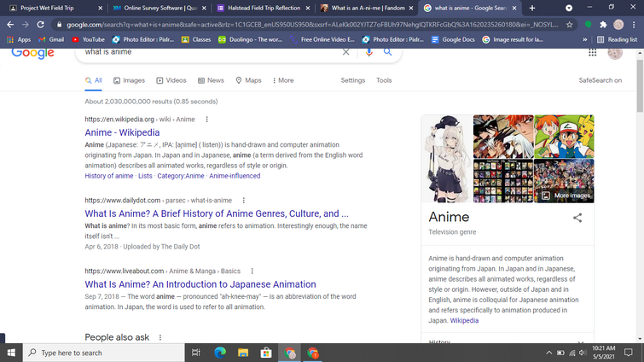644x362 pixels.
Task: Open options for the Wikipedia result
Action: point(207,120)
